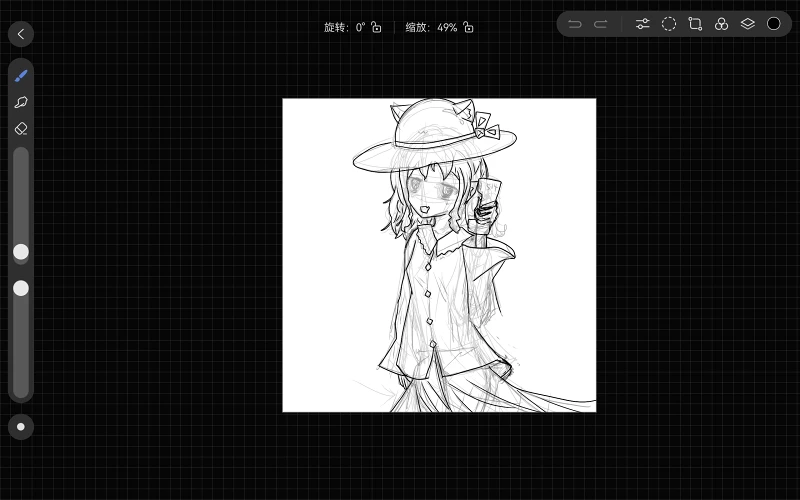Undo the last stroke
Viewport: 800px width, 500px height.
(575, 24)
